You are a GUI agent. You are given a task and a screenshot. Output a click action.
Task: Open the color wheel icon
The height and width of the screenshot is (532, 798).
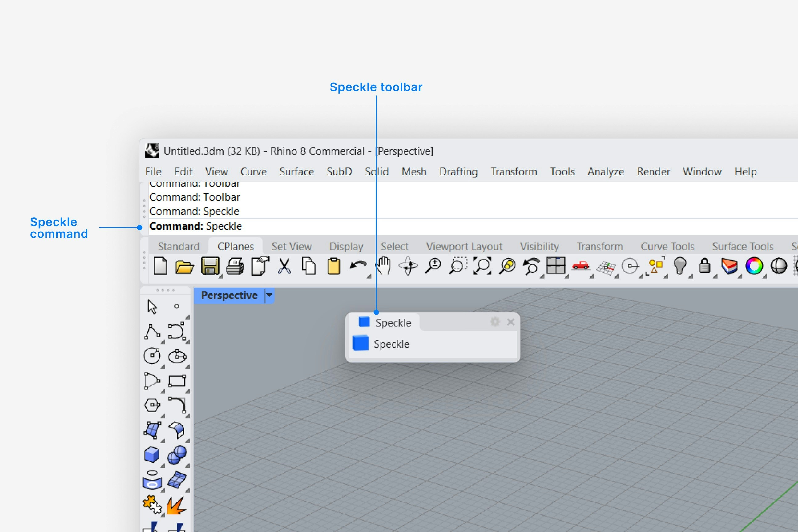coord(754,266)
